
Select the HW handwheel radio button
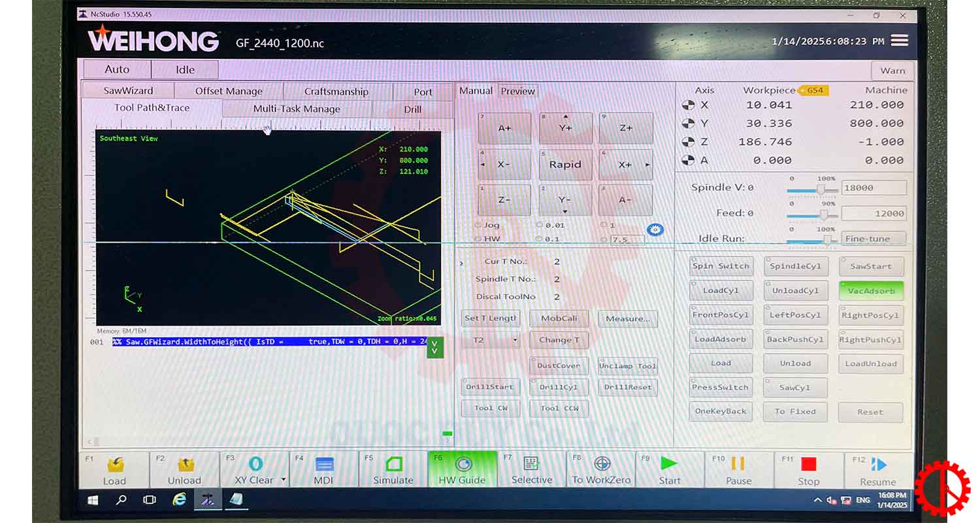point(479,239)
